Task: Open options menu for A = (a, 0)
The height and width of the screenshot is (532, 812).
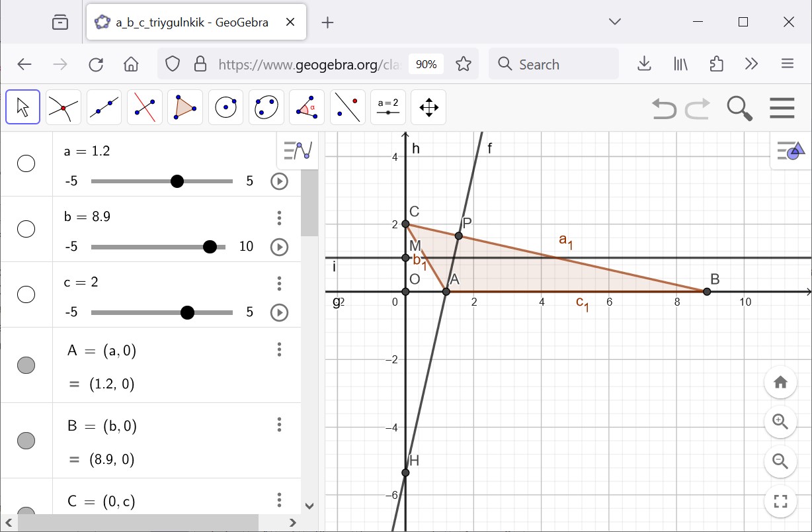Action: (x=280, y=349)
